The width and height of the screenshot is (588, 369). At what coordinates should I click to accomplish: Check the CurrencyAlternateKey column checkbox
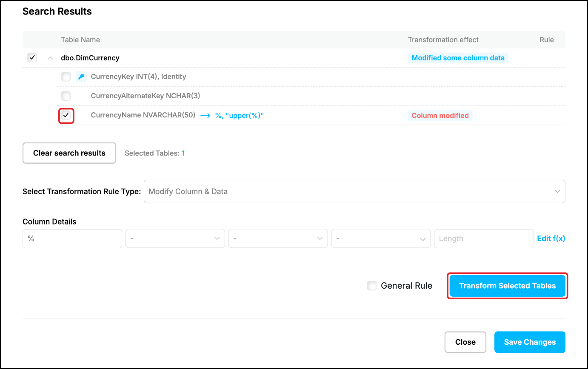coord(66,96)
